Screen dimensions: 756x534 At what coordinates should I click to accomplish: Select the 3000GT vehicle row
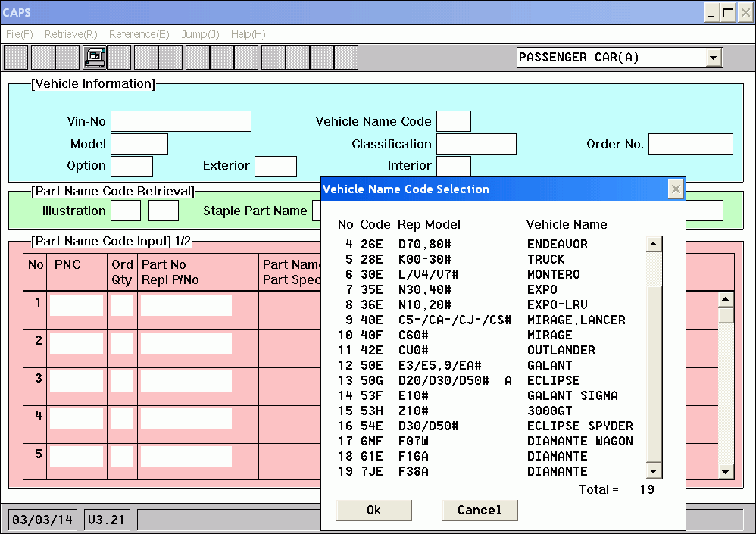[x=491, y=411]
